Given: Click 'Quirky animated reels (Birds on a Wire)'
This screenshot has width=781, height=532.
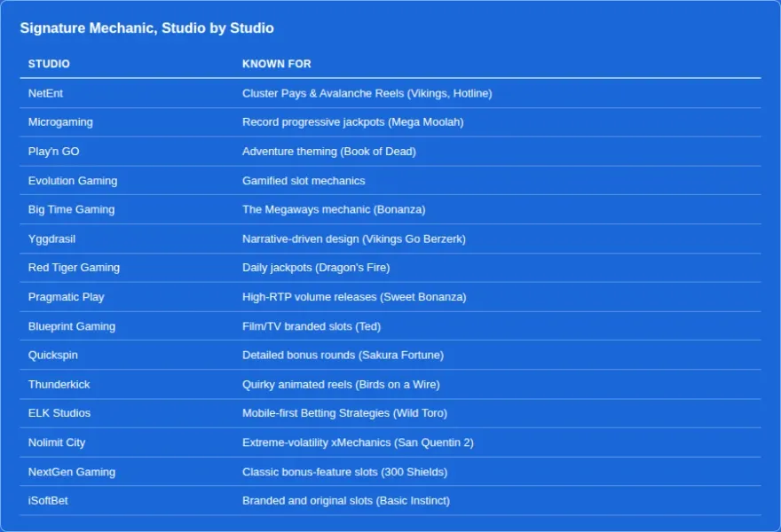Looking at the screenshot, I should tap(341, 385).
